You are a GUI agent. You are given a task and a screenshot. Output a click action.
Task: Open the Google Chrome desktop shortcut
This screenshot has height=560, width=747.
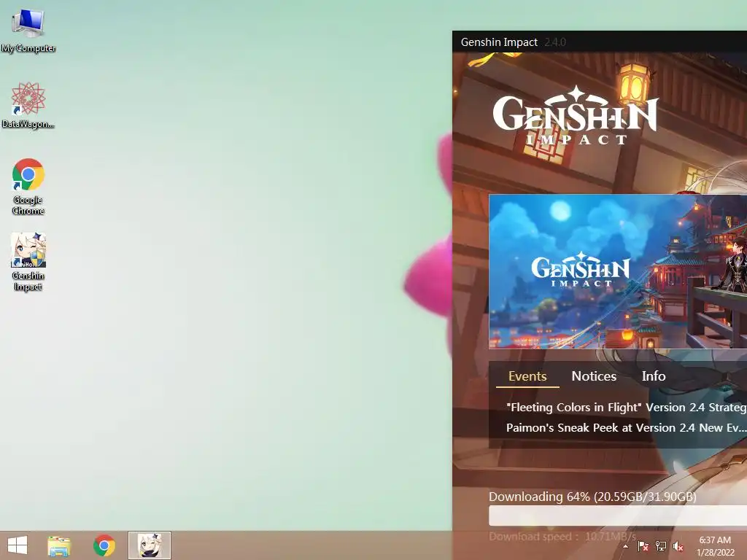(28, 186)
